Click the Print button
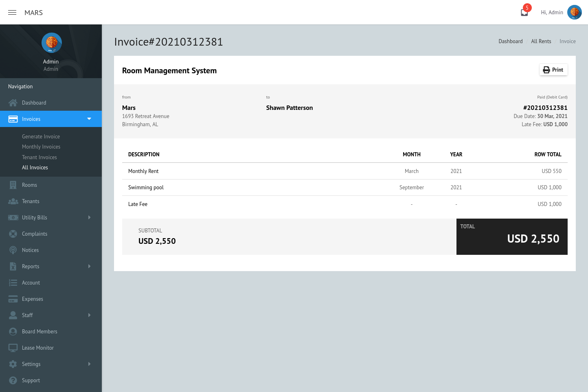Screen dimensions: 588x392 (553, 70)
